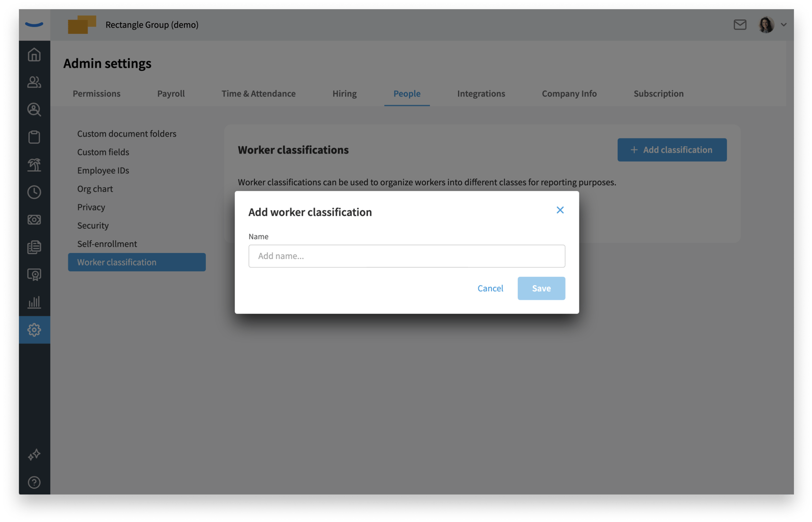
Task: Click the documents sidebar icon
Action: pyautogui.click(x=34, y=247)
